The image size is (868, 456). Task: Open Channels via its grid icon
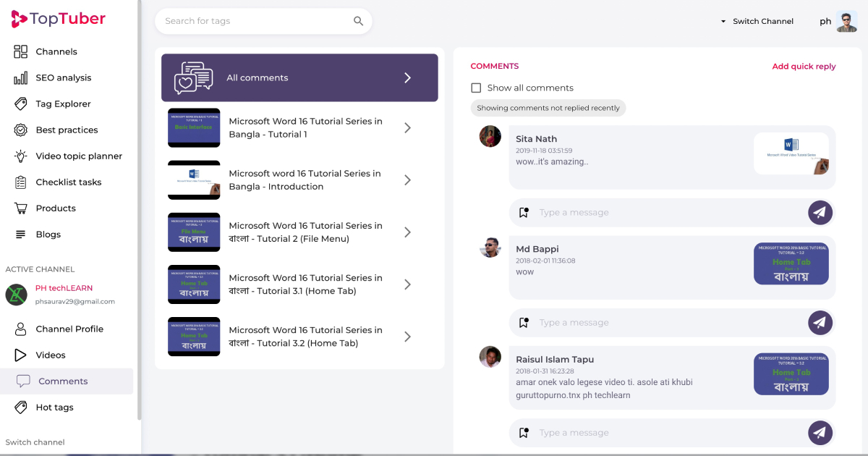[21, 51]
